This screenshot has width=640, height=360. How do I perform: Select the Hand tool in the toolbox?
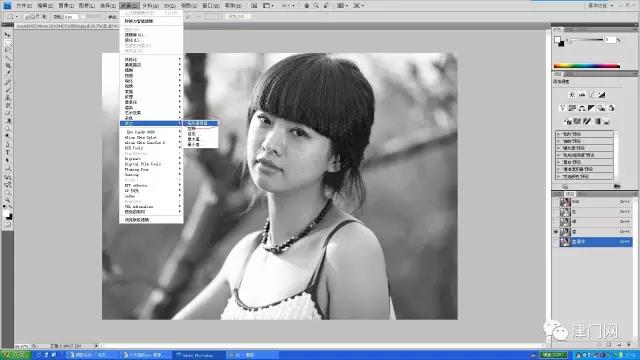tap(7, 193)
